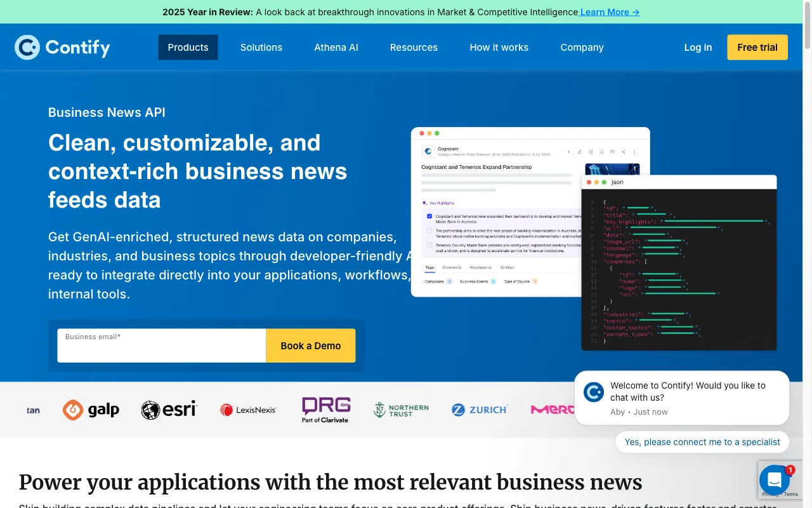The height and width of the screenshot is (508, 812).
Task: Click the 2025 Year in Review banner text
Action: coord(207,12)
